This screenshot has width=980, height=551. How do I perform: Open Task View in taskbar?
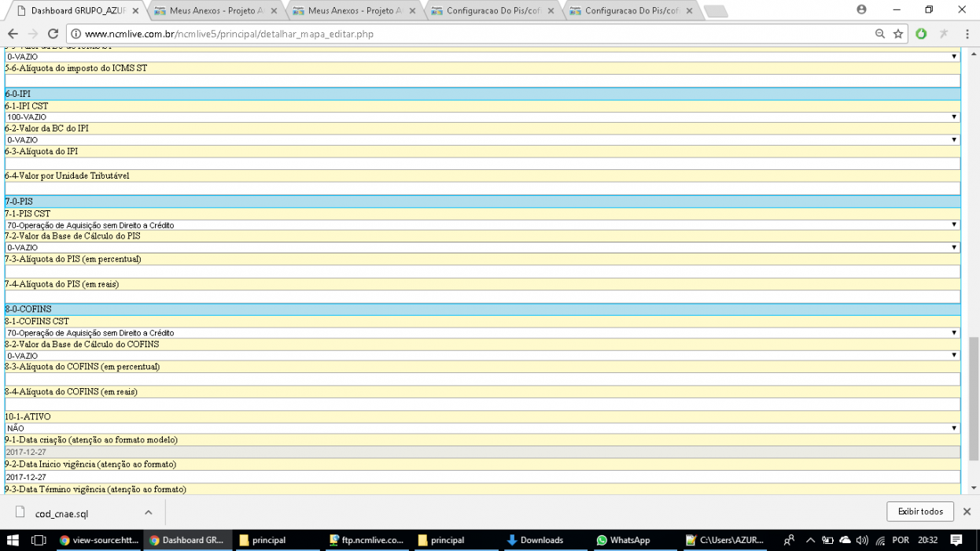(39, 540)
